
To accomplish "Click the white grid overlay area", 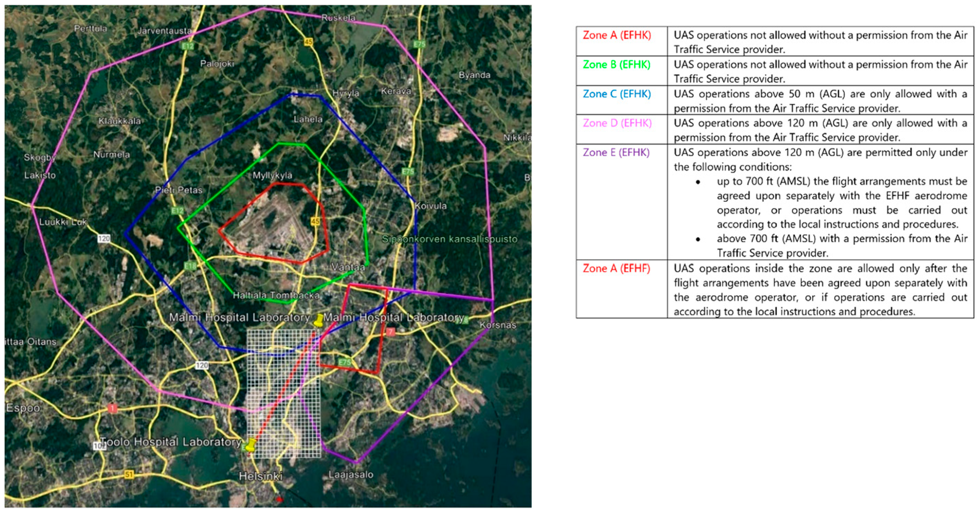I will click(283, 392).
